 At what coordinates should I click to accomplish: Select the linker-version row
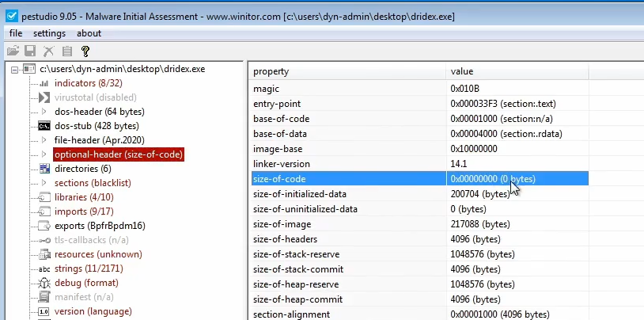(x=419, y=164)
